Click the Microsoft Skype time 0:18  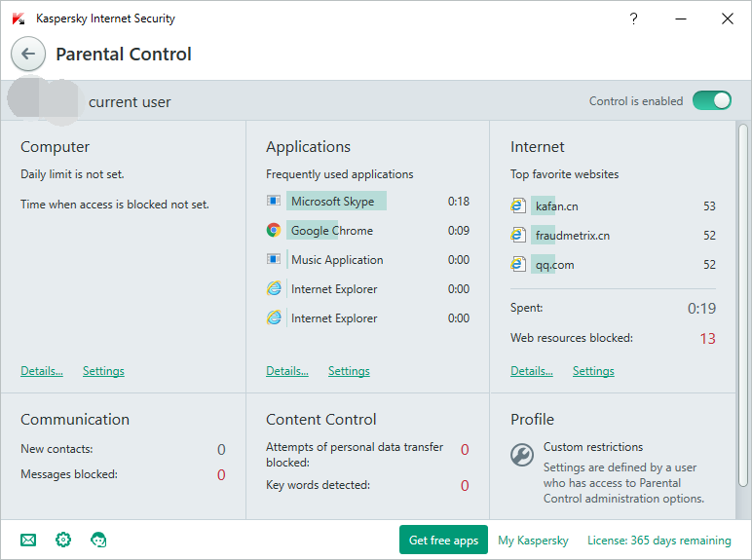pyautogui.click(x=459, y=201)
